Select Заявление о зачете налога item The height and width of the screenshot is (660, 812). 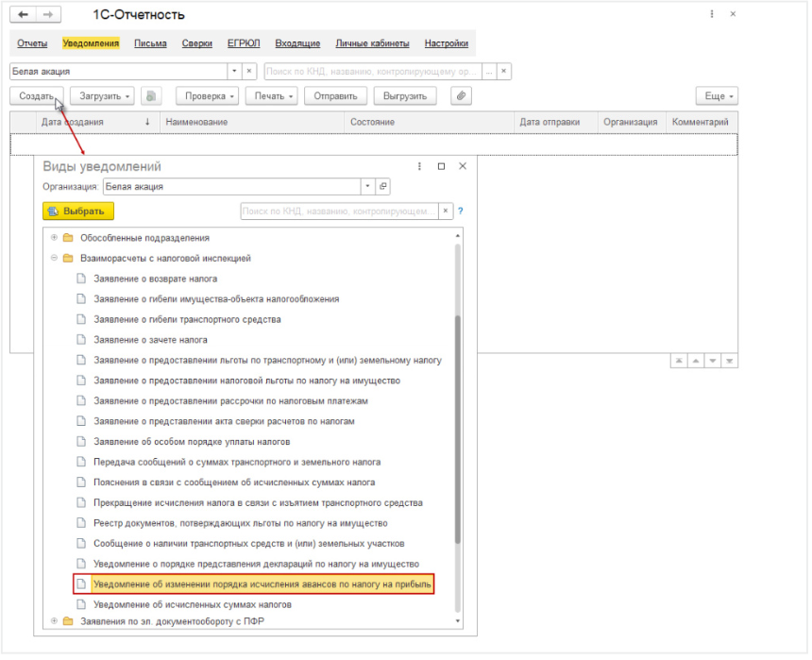click(150, 340)
